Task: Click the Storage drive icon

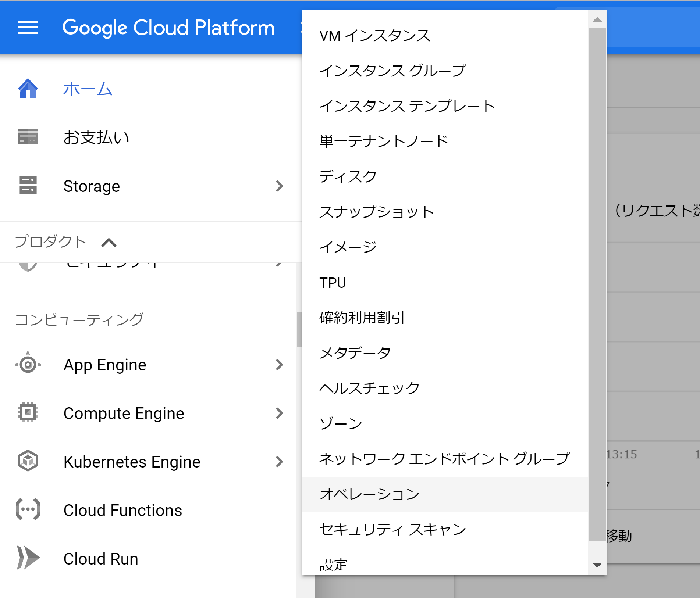Action: [28, 185]
